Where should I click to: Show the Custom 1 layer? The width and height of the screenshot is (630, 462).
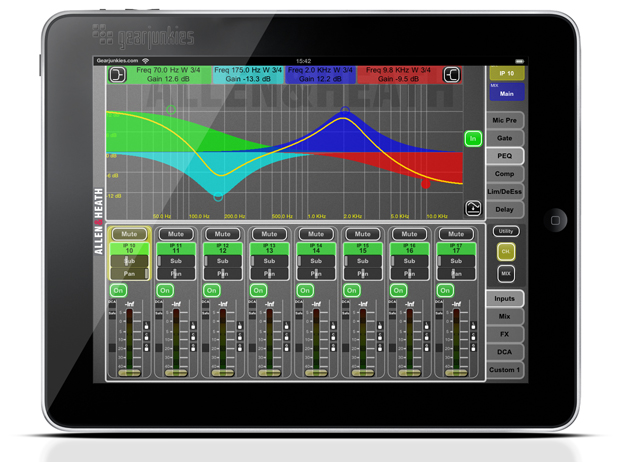(x=505, y=370)
